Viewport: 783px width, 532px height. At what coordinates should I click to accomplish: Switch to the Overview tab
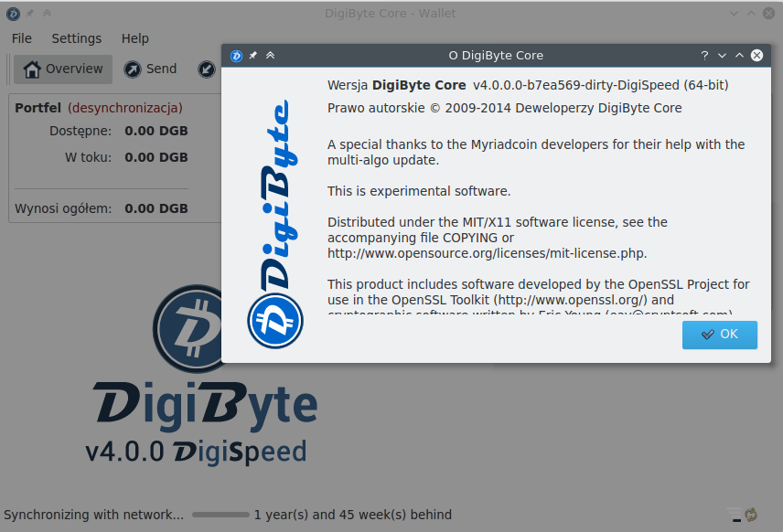click(63, 69)
